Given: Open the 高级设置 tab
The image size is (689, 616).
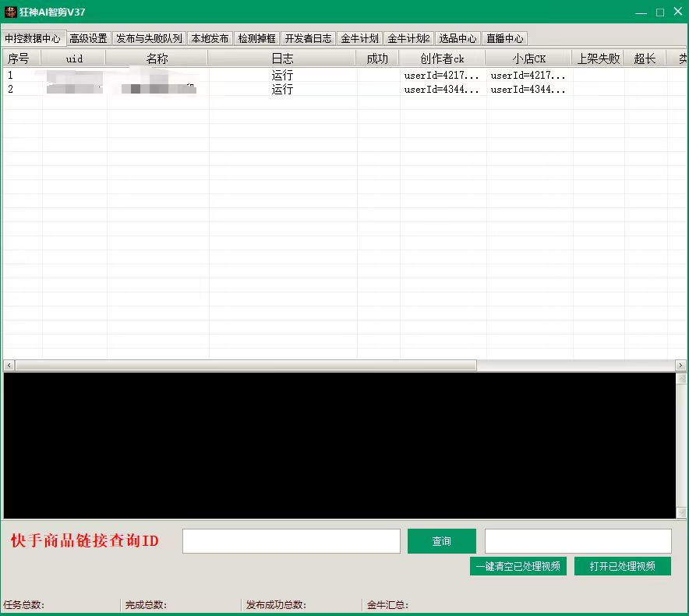Looking at the screenshot, I should click(88, 38).
